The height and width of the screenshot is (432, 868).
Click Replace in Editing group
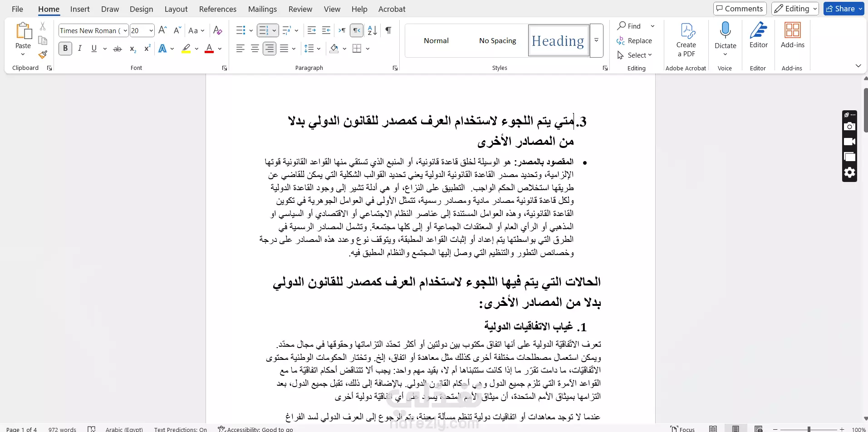click(634, 41)
